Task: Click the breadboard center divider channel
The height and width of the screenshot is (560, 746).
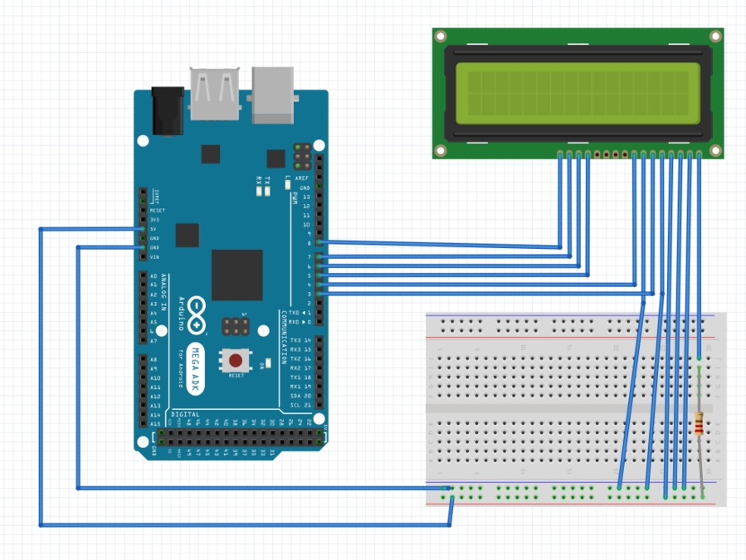Action: tap(573, 408)
